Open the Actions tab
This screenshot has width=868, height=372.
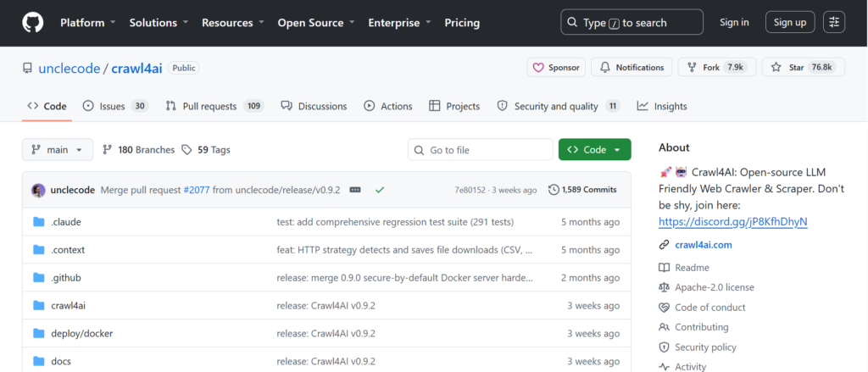click(x=388, y=106)
